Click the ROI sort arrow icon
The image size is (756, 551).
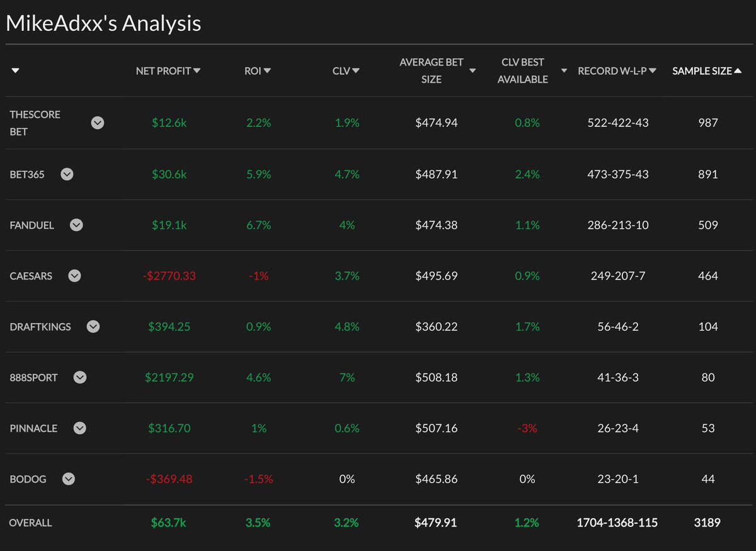coord(267,71)
